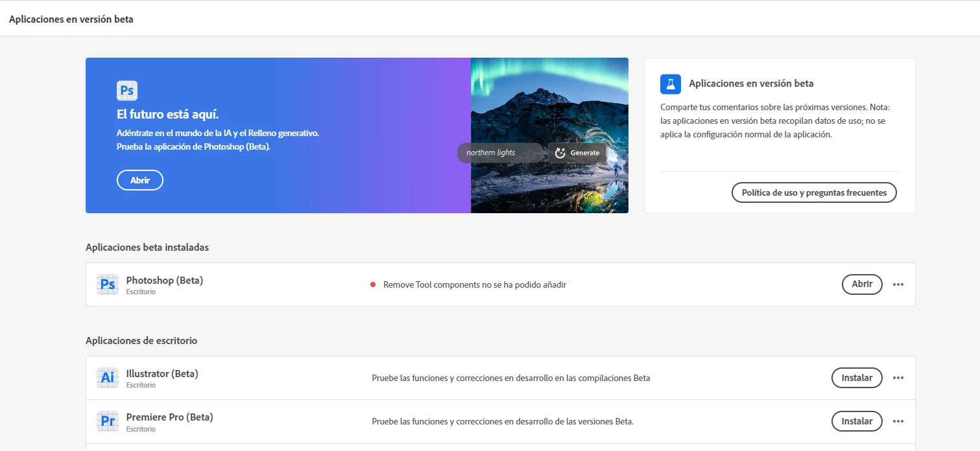The height and width of the screenshot is (451, 980).
Task: Click the Comparte tus comentarios paragraph
Action: click(776, 121)
